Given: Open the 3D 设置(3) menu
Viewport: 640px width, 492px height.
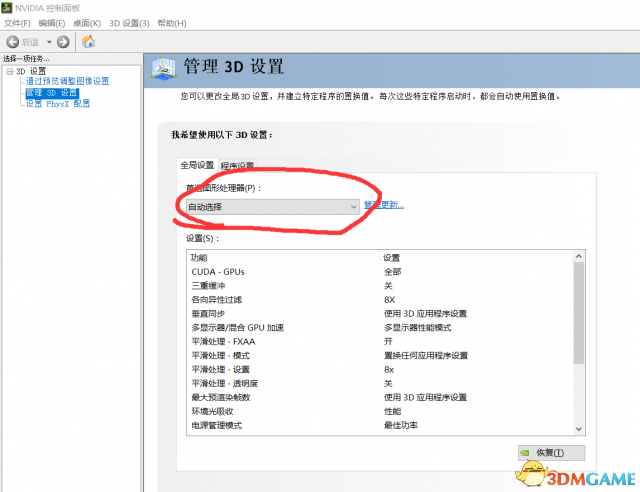Looking at the screenshot, I should 129,23.
